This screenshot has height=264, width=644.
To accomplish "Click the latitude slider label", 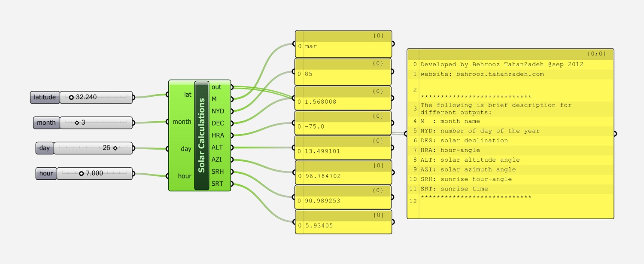I will point(45,98).
